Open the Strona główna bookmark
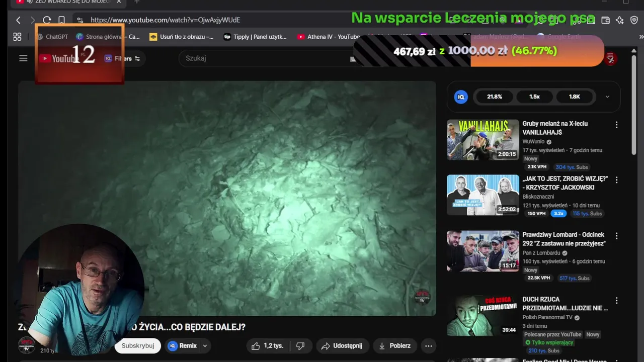 (x=108, y=37)
